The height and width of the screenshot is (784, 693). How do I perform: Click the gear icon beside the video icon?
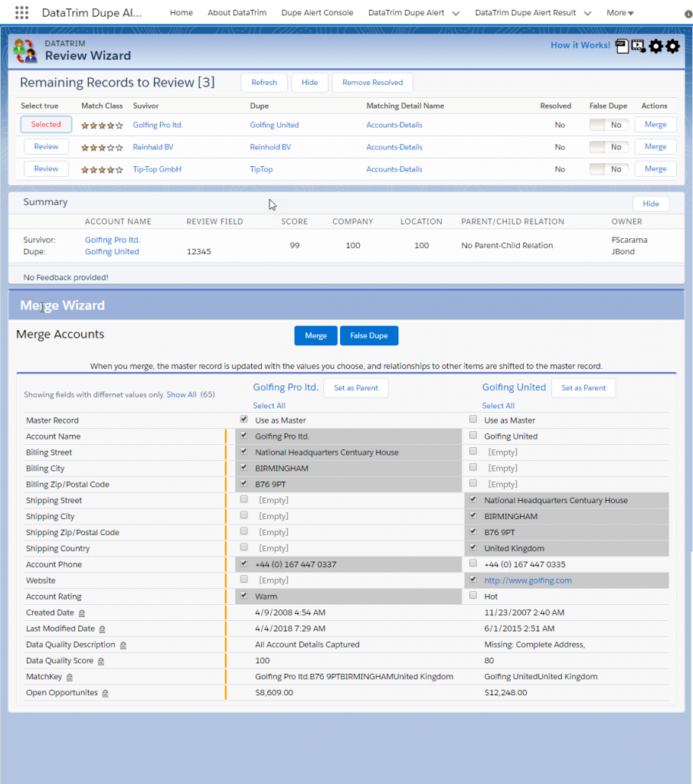pos(655,46)
